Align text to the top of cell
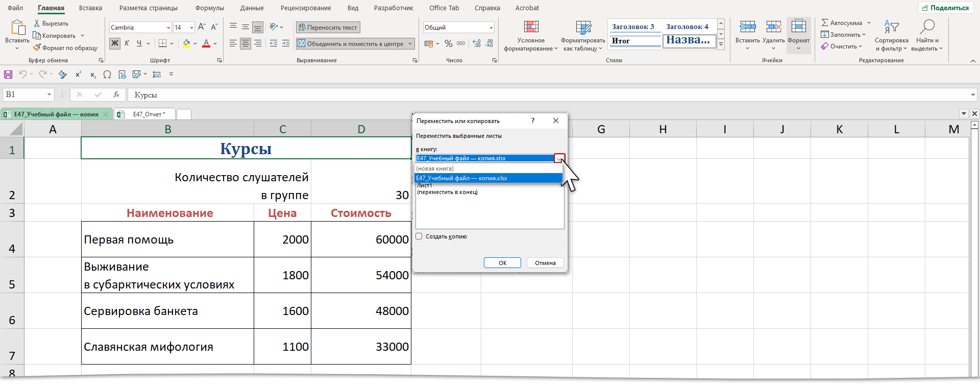980x386 pixels. (x=233, y=27)
